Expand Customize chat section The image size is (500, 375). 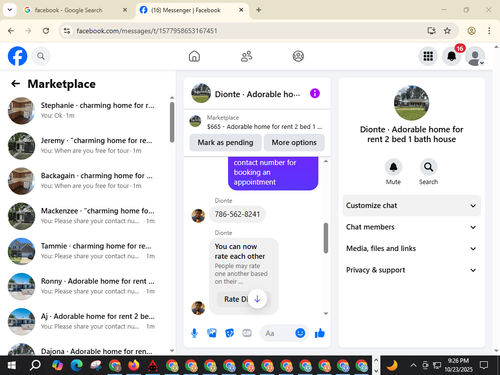[x=411, y=205]
